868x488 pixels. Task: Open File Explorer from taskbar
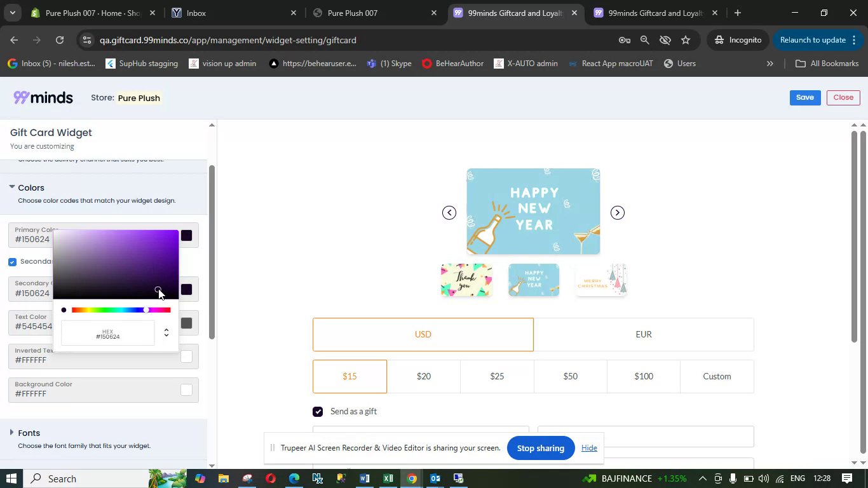(223, 478)
